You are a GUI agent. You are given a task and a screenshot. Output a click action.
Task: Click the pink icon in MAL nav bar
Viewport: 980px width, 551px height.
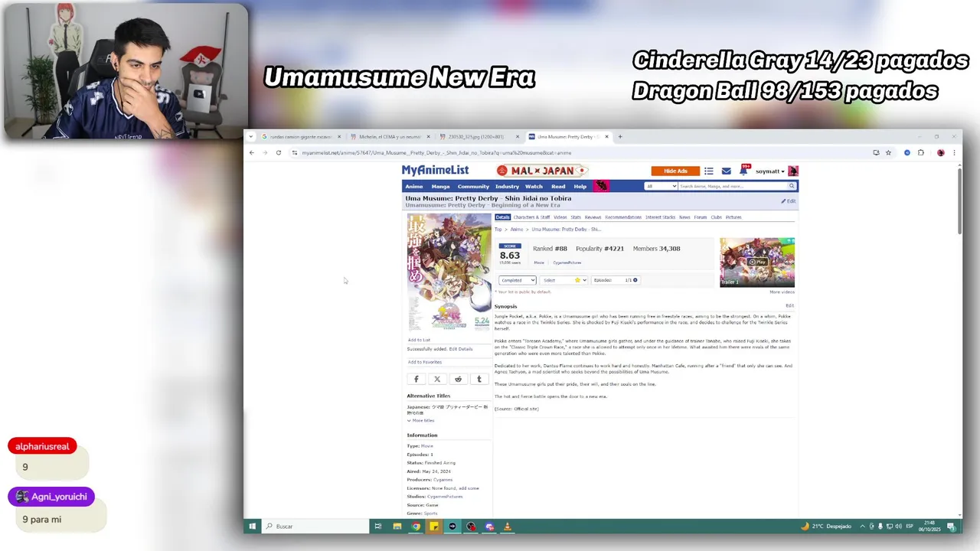(602, 186)
